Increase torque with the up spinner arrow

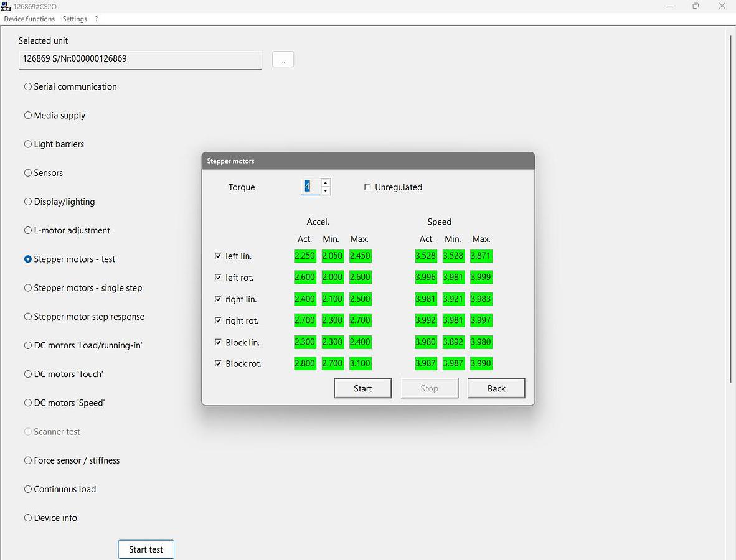click(x=325, y=183)
